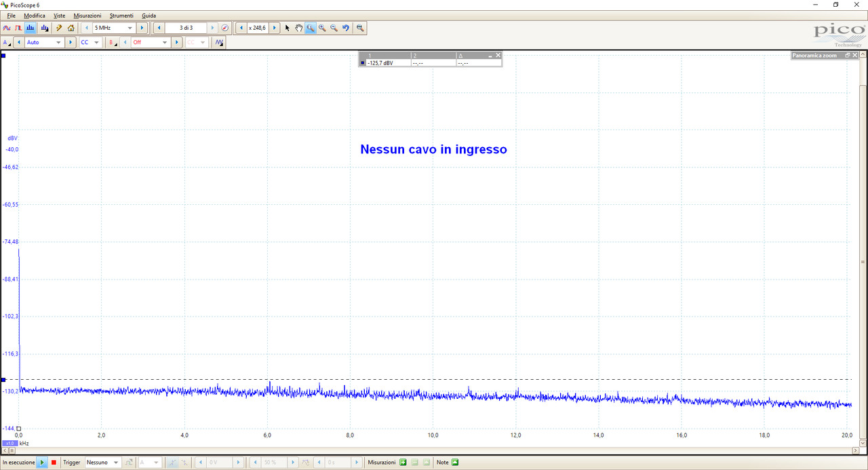The image size is (868, 470).
Task: Click the red stop capture button
Action: (54, 463)
